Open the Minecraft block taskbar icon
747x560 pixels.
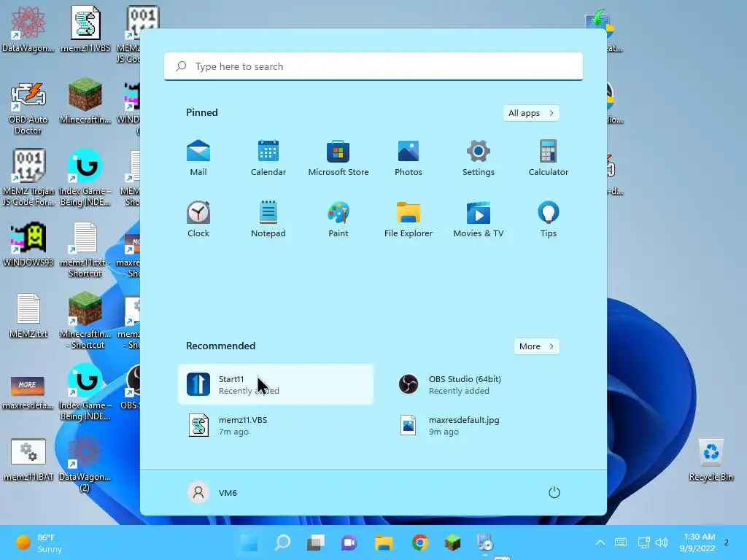tap(452, 542)
